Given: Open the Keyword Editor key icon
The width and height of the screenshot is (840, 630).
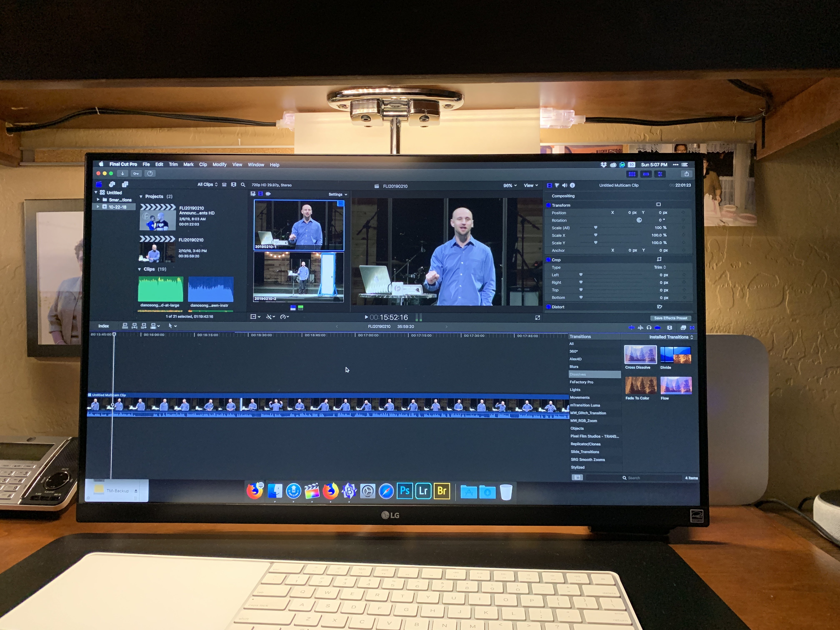Looking at the screenshot, I should (x=136, y=174).
